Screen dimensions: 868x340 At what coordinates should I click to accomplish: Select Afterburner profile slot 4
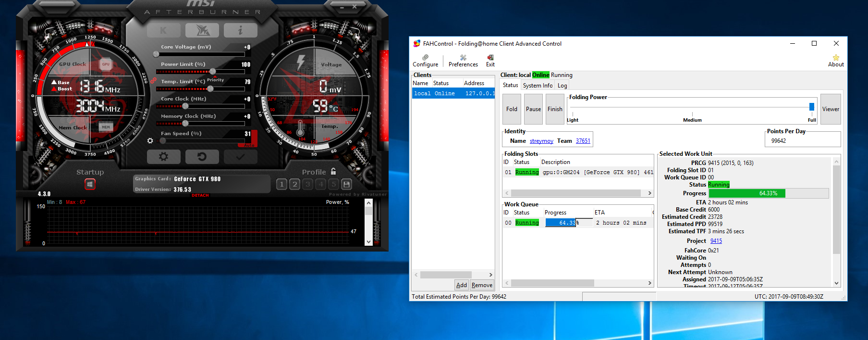click(321, 184)
